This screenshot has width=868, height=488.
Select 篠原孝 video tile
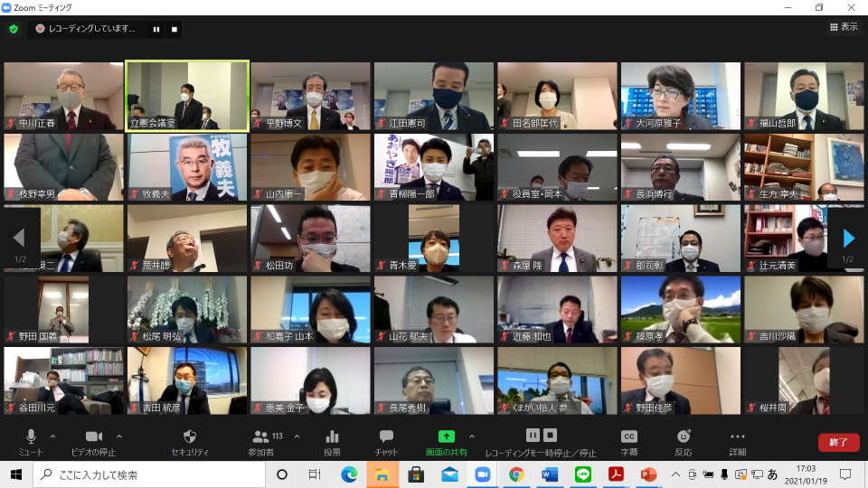pyautogui.click(x=681, y=309)
